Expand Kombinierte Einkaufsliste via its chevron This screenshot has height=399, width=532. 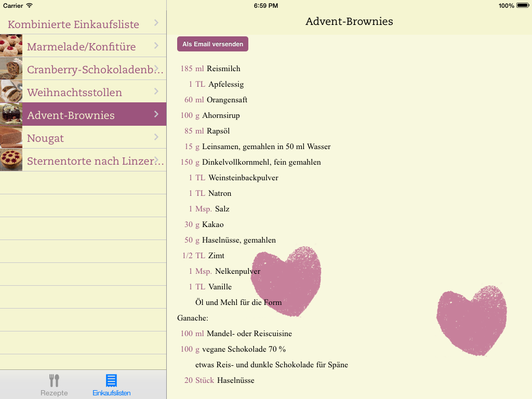156,23
